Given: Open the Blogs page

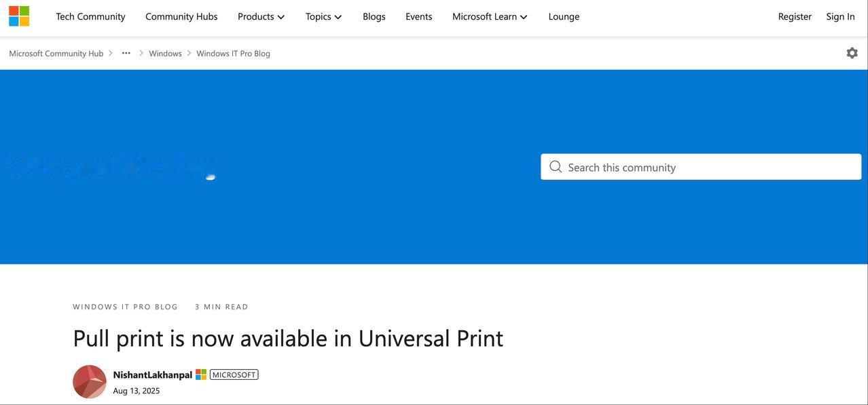Looking at the screenshot, I should click(374, 16).
